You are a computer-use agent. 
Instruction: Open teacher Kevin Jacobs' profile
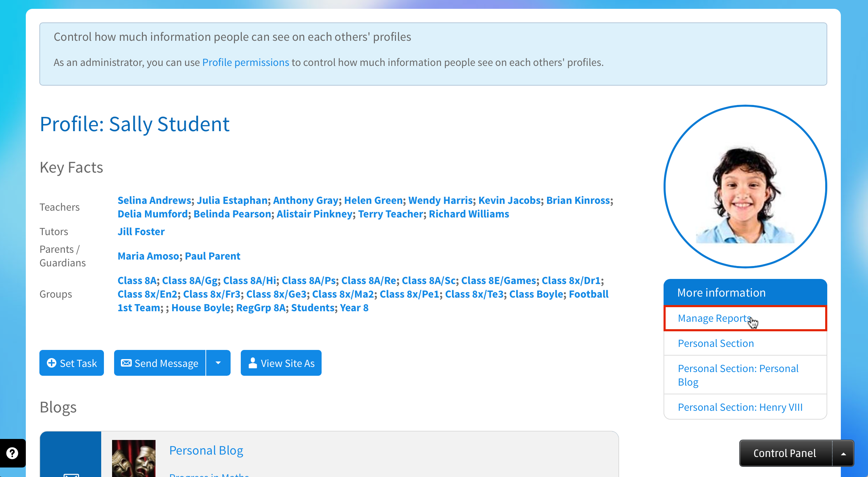509,200
